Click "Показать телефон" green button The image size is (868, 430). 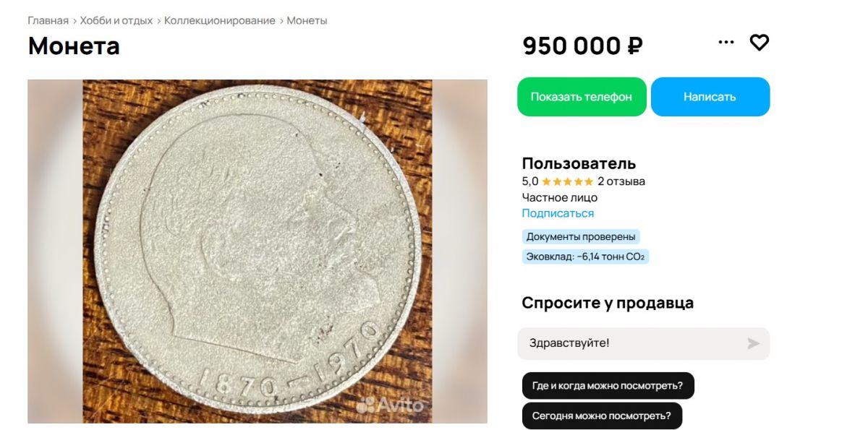pos(581,97)
